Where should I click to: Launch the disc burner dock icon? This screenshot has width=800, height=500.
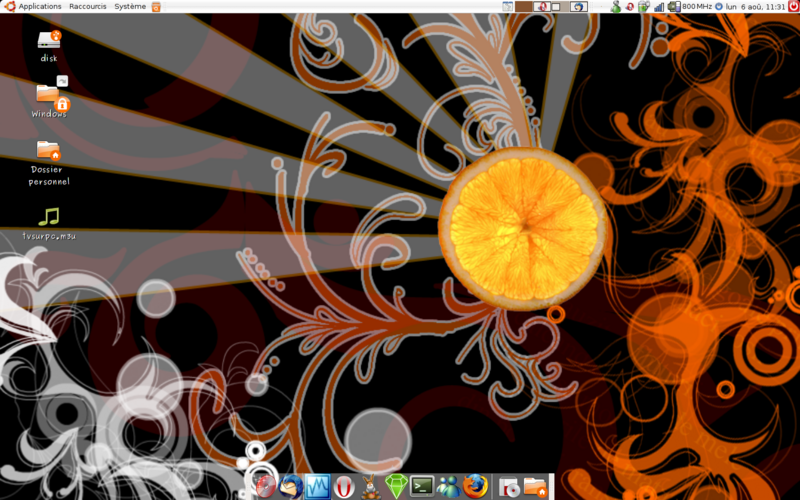coord(510,487)
